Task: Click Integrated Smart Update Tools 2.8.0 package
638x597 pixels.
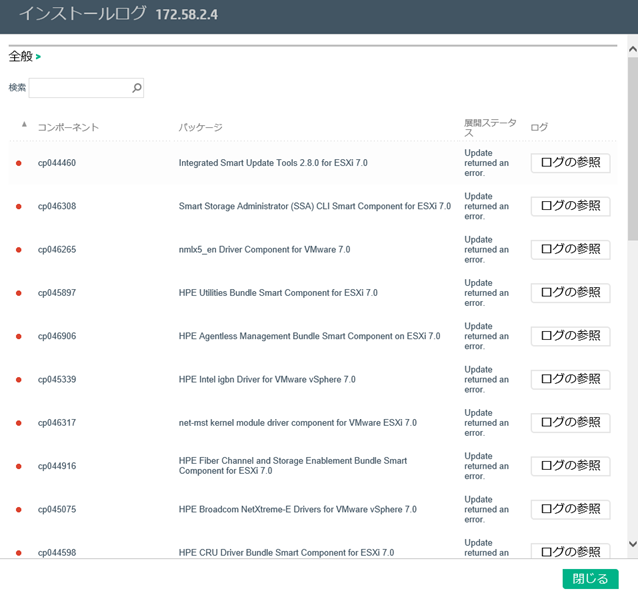Action: pos(273,163)
